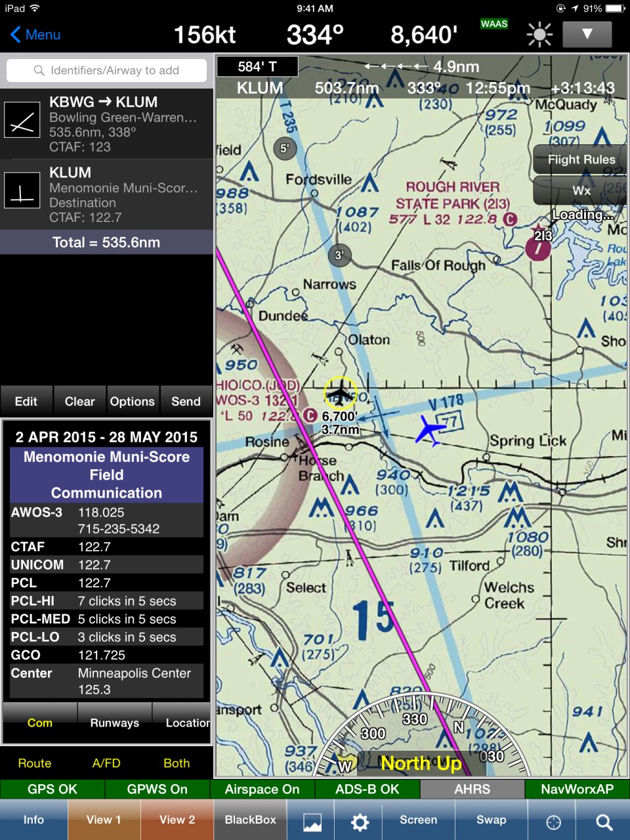Open the Wx weather overlay
The height and width of the screenshot is (840, 630).
pyautogui.click(x=581, y=190)
